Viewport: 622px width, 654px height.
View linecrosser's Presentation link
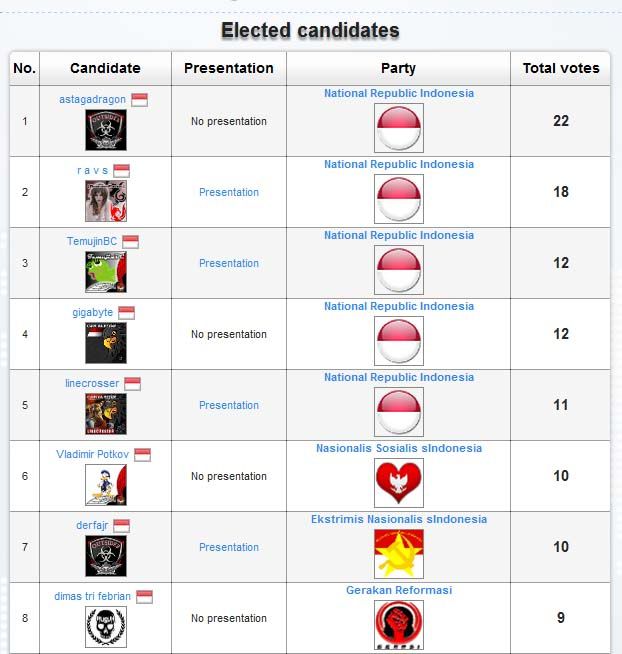coord(228,405)
